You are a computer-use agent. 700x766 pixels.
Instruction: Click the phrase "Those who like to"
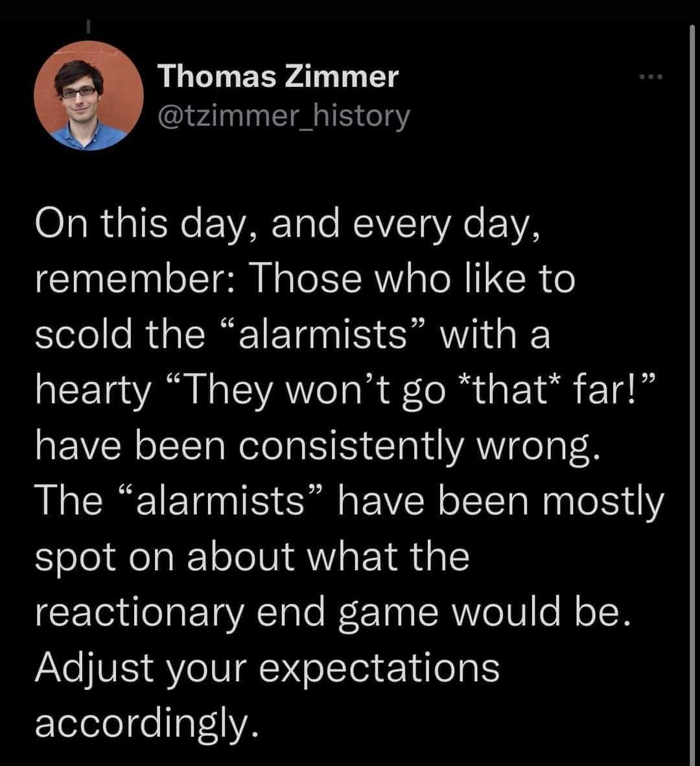pyautogui.click(x=416, y=280)
